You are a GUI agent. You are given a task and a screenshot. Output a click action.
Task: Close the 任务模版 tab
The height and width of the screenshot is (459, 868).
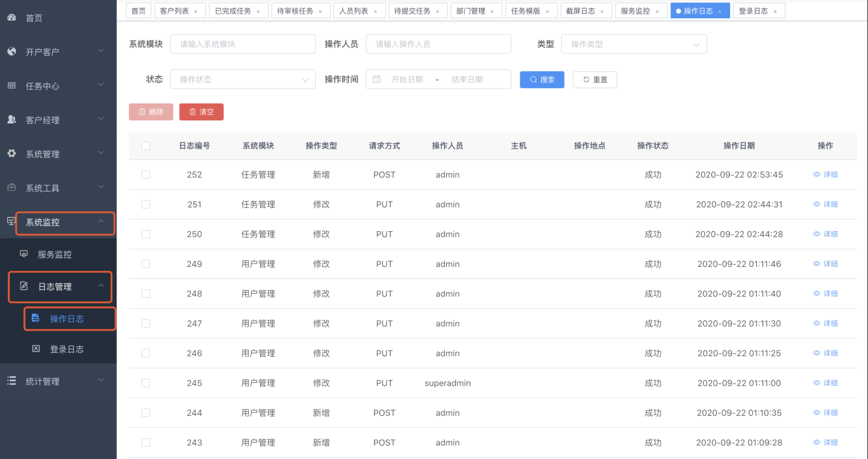(547, 11)
